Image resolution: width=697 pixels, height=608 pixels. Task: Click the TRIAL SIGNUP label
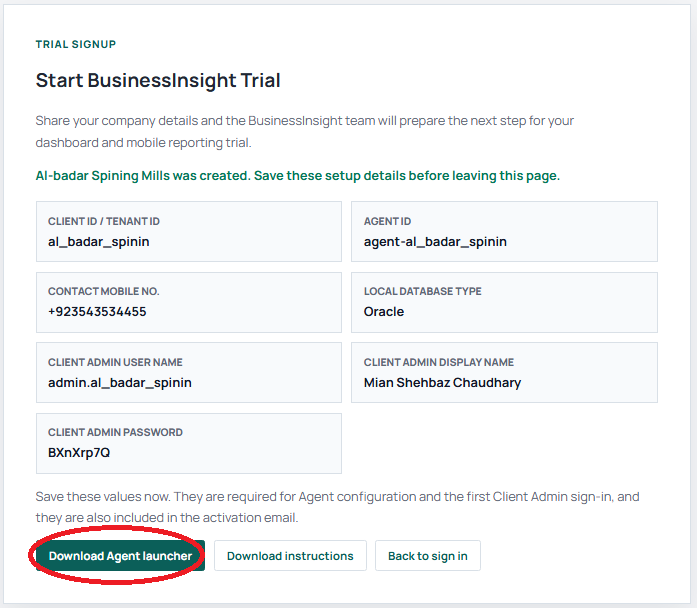pyautogui.click(x=76, y=44)
